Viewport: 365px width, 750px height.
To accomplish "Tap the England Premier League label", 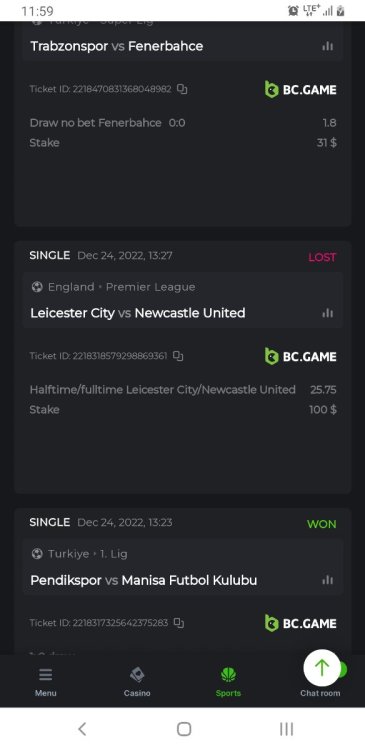I will tap(113, 287).
